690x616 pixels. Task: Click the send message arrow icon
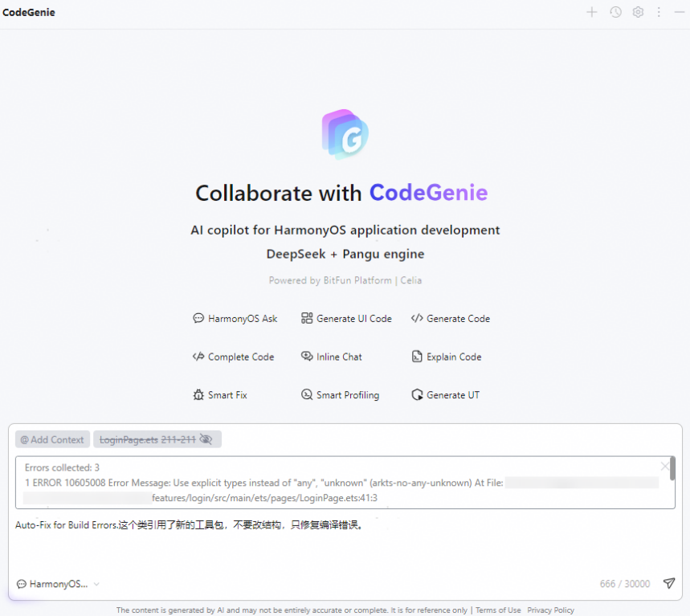668,584
